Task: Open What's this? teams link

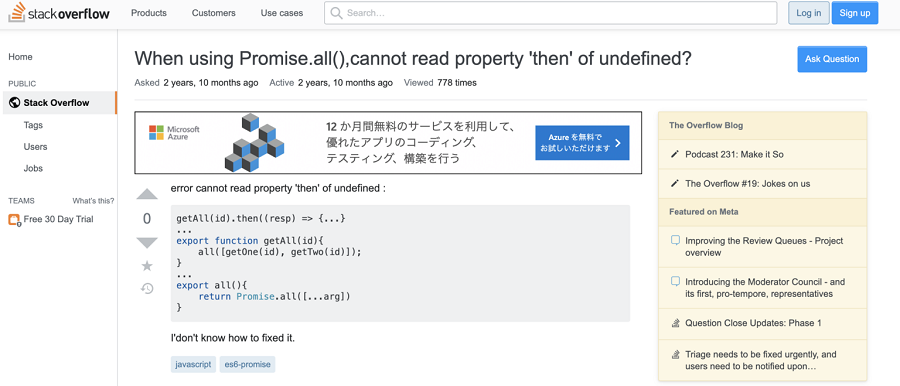Action: tap(93, 201)
